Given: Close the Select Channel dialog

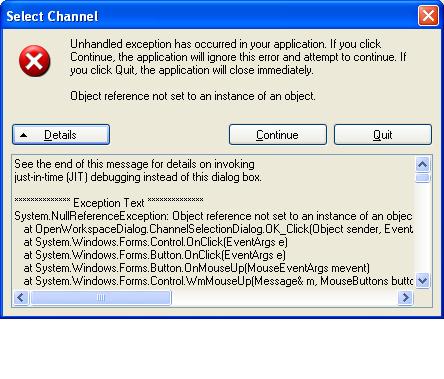Looking at the screenshot, I should coord(428,16).
